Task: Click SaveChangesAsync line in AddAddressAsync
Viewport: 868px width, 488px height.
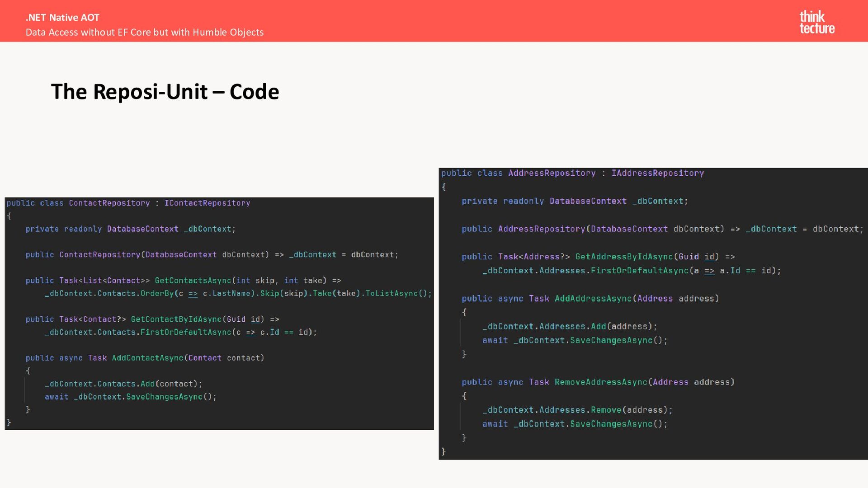Action: click(575, 341)
